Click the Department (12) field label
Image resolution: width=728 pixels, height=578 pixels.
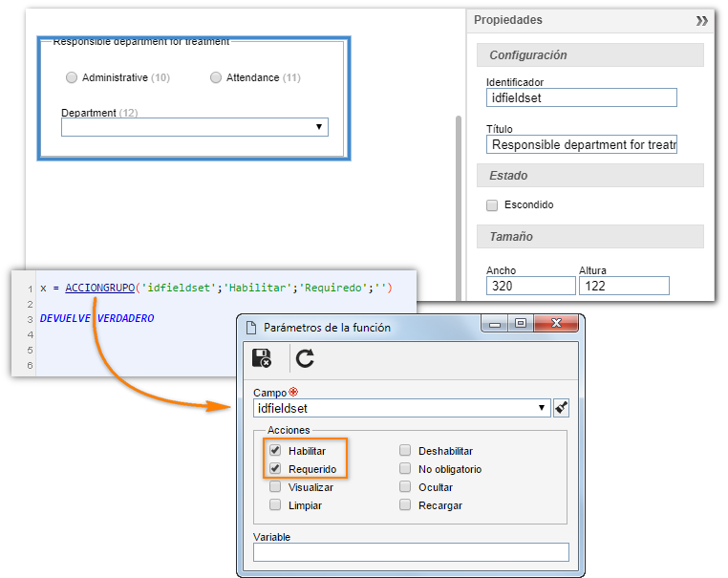[x=99, y=113]
